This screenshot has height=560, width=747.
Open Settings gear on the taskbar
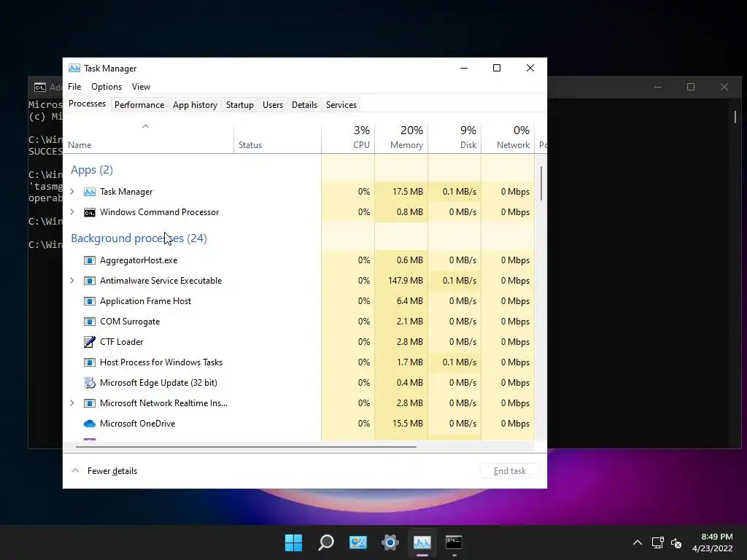(x=390, y=542)
